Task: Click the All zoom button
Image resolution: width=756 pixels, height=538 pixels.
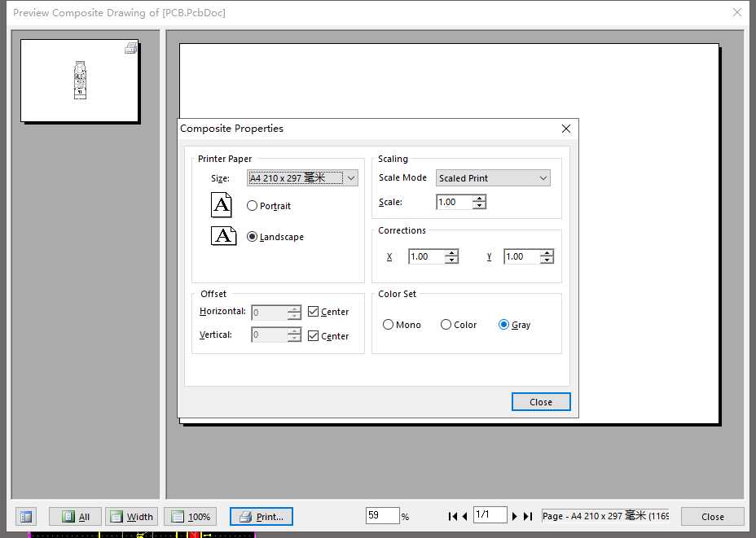Action: coord(75,517)
